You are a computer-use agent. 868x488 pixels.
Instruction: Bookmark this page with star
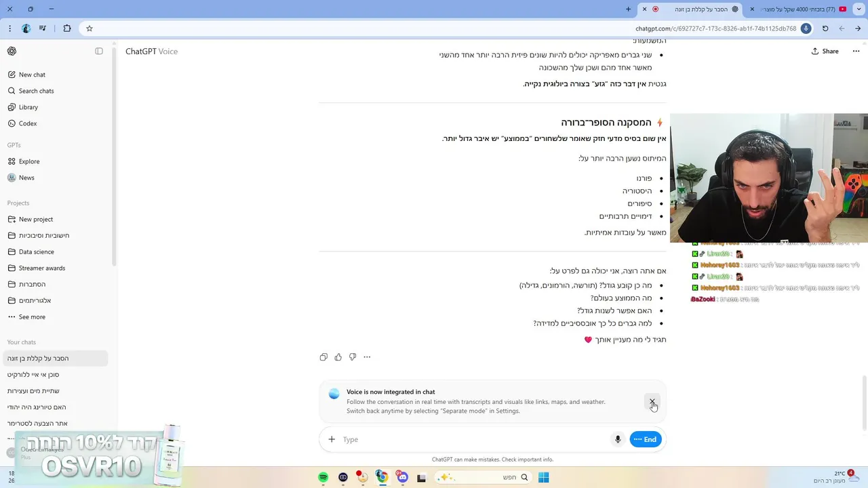(90, 28)
